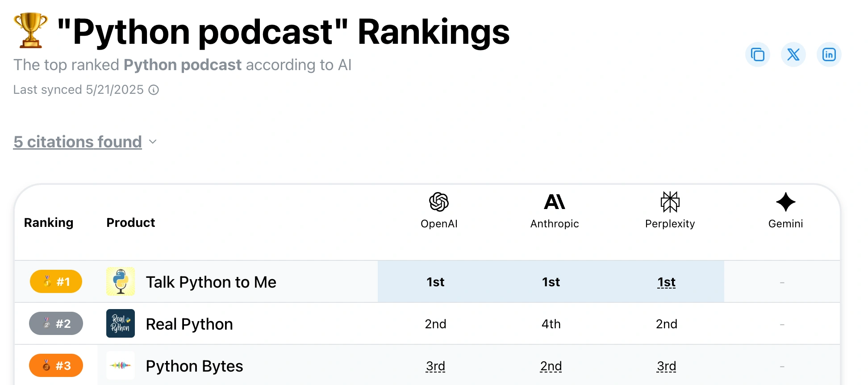Click the Real Python podcast logo
This screenshot has height=385, width=868.
click(x=121, y=323)
